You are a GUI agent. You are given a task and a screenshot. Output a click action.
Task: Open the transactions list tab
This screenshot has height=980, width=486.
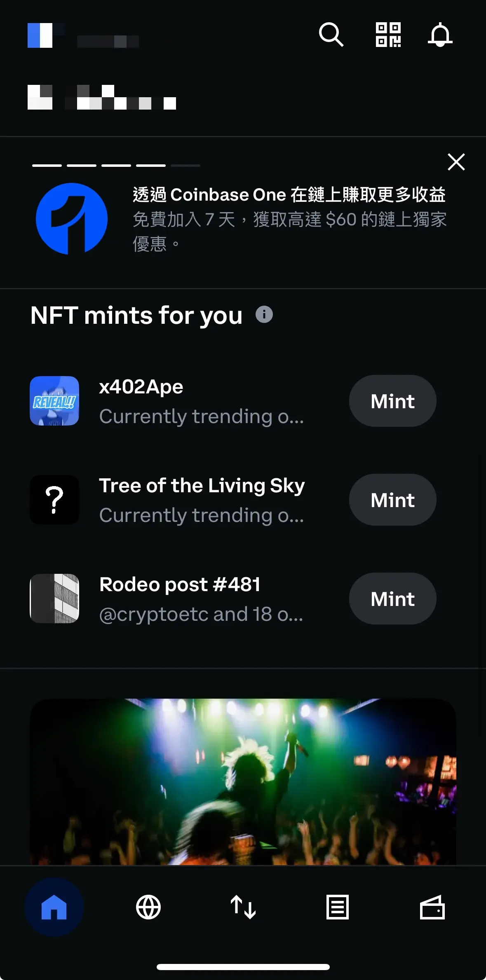point(338,907)
